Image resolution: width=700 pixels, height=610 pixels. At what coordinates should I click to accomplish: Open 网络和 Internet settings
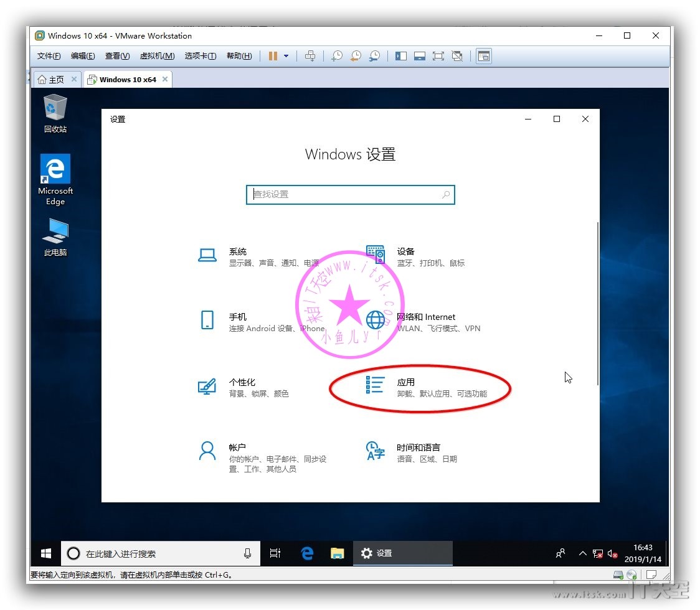point(423,322)
